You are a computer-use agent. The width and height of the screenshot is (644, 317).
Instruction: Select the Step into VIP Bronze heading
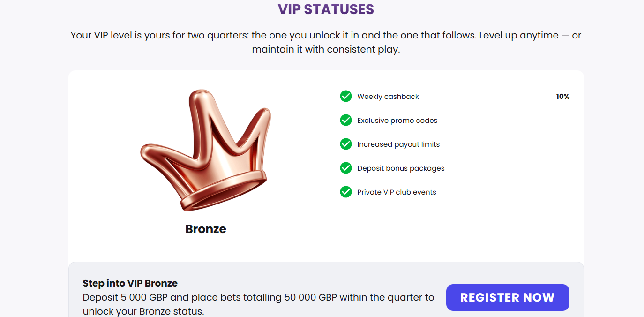[x=130, y=283]
